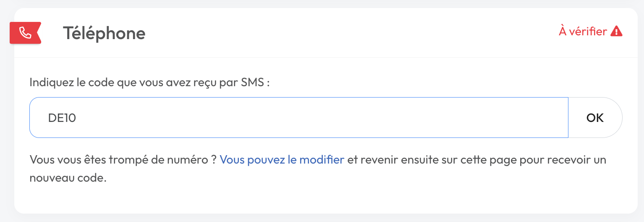Click the "nouveau code." text on last line
Viewport: 644px width, 222px height.
click(x=68, y=178)
